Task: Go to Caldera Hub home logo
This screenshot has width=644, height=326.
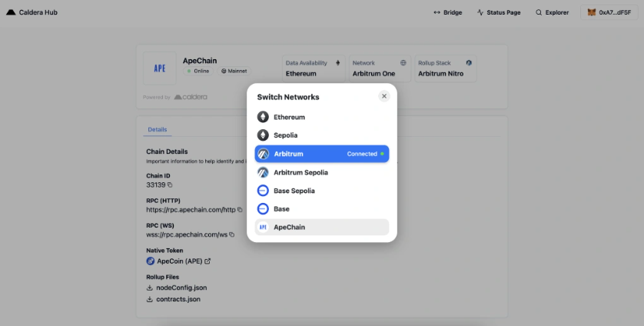Action: (32, 12)
